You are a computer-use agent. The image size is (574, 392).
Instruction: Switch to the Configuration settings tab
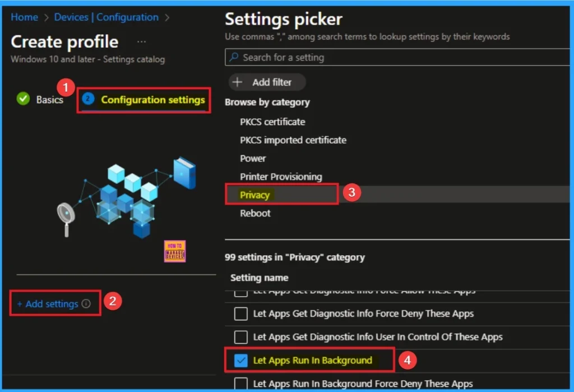[x=152, y=100]
